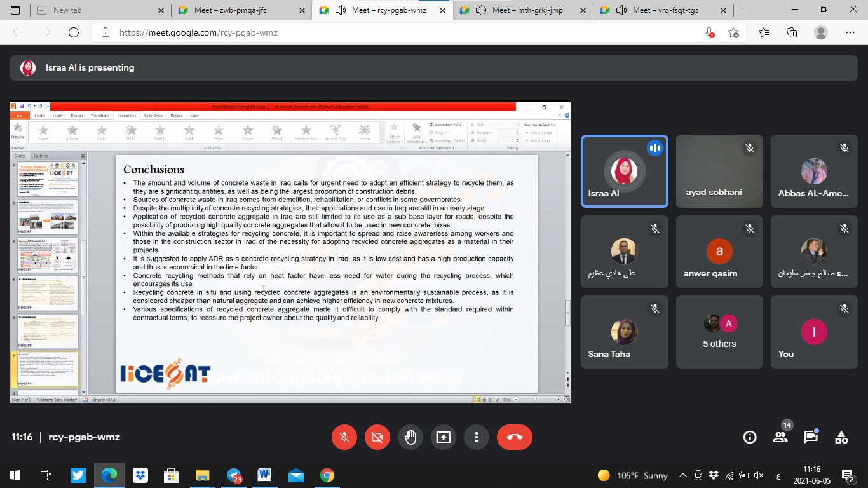The height and width of the screenshot is (488, 868).
Task: Raise hand in the meeting
Action: [410, 437]
